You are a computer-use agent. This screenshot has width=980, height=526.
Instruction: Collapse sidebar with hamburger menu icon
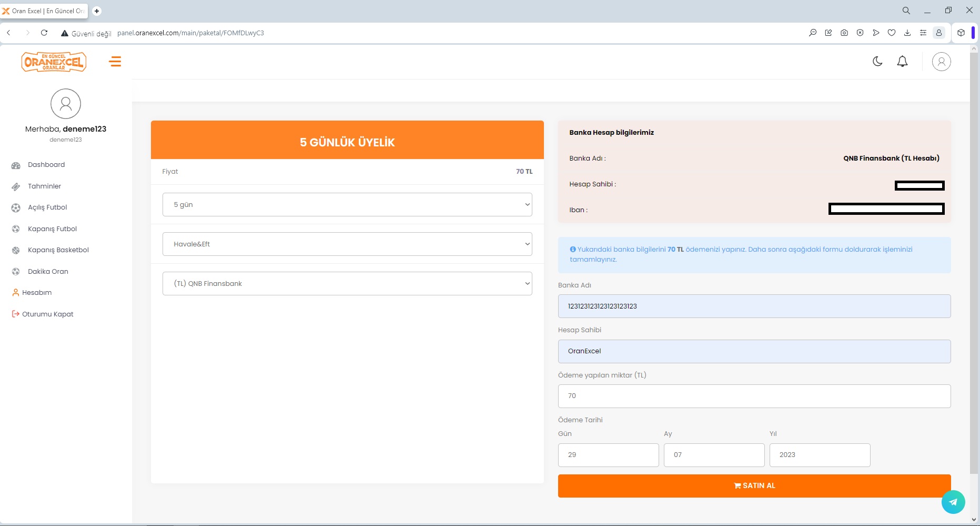coord(115,62)
